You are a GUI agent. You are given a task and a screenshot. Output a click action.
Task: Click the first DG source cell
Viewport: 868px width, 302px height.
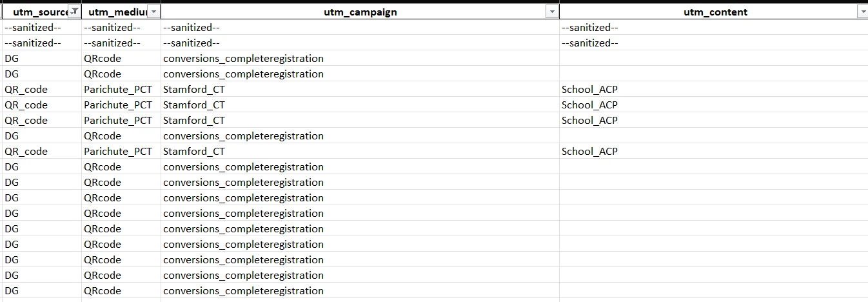coord(41,58)
